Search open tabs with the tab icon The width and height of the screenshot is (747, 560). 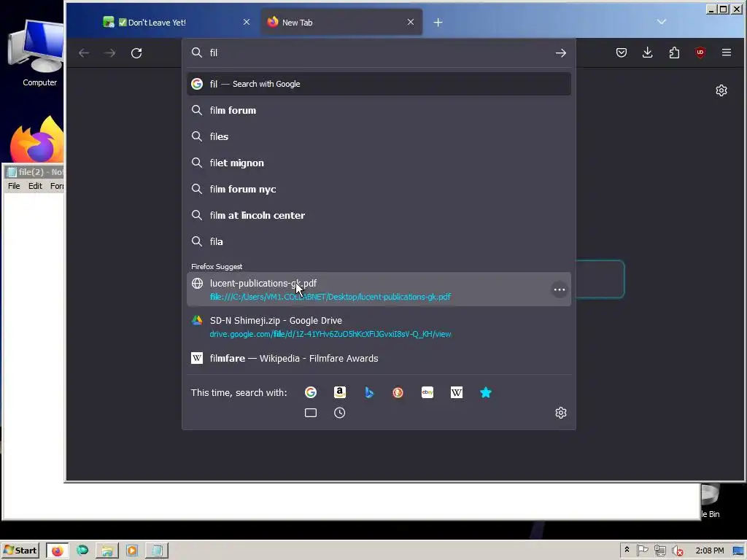pyautogui.click(x=311, y=413)
